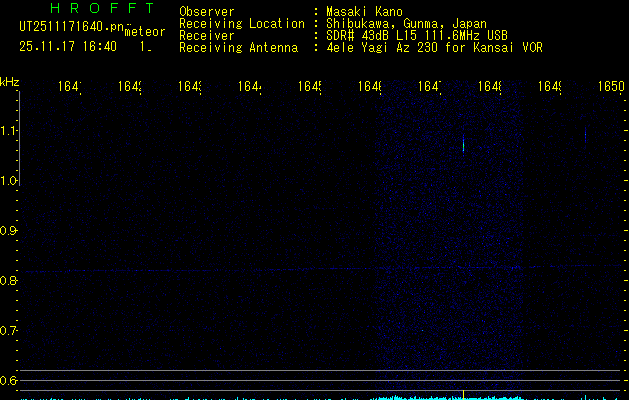Click the 1650 time axis label

(611, 86)
